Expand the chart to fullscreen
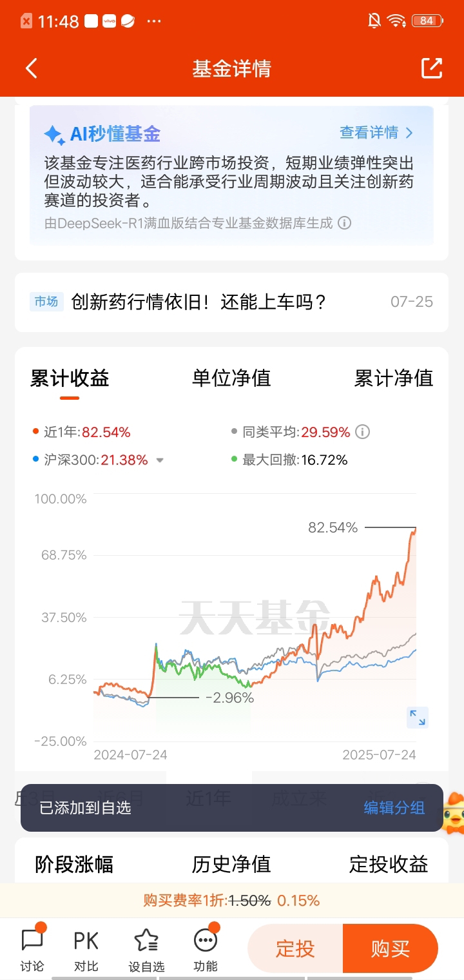 (x=418, y=717)
